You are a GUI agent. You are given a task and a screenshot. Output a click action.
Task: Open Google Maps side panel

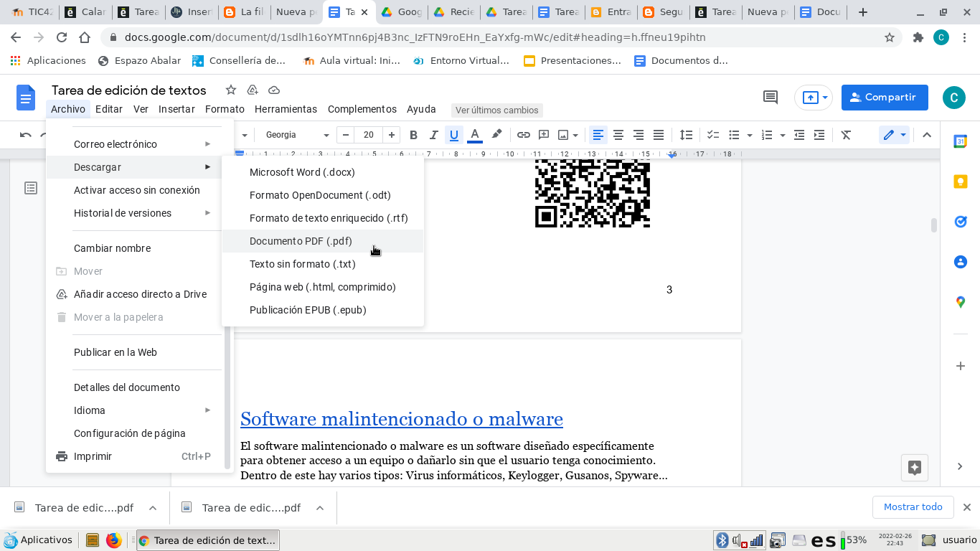click(961, 302)
